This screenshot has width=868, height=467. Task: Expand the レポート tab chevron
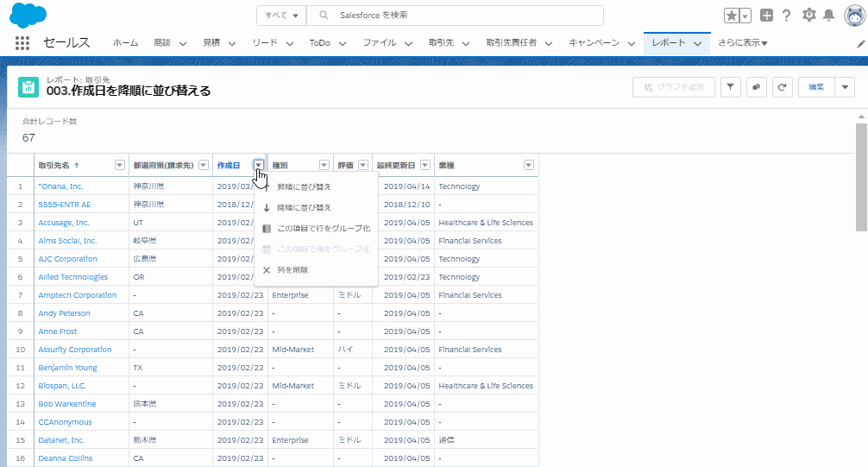tap(697, 43)
